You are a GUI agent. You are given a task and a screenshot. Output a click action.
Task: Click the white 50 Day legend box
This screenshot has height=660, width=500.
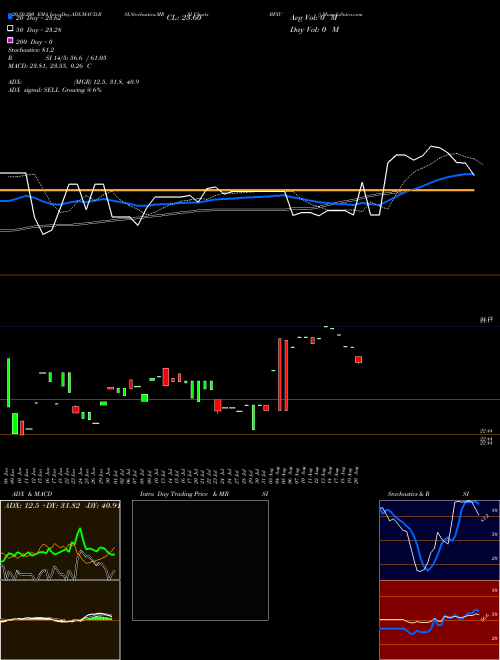(10, 29)
